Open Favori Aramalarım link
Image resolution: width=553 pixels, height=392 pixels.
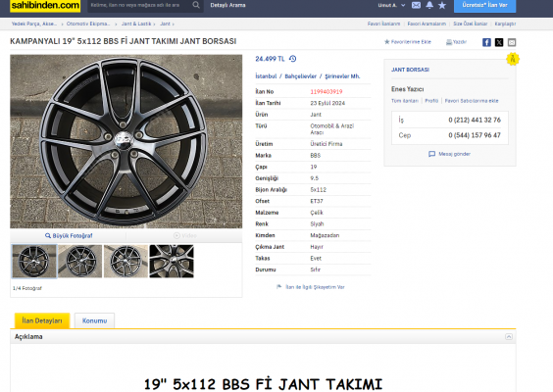[x=427, y=24]
